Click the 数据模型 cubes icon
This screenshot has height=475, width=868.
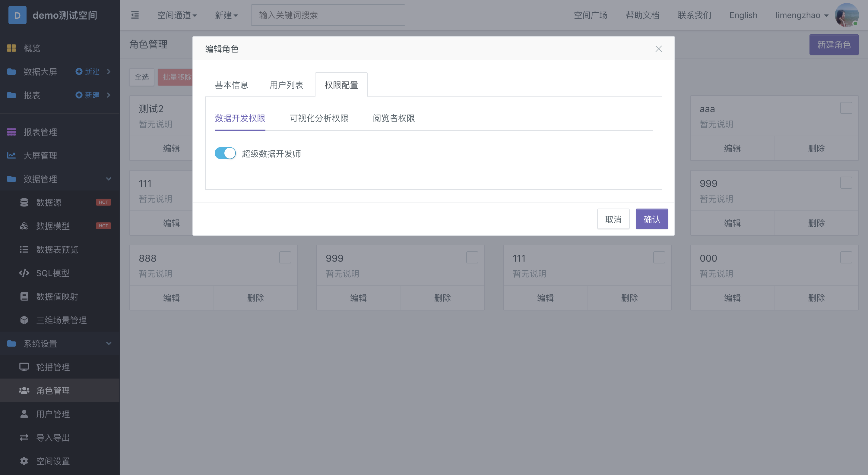[x=24, y=226]
